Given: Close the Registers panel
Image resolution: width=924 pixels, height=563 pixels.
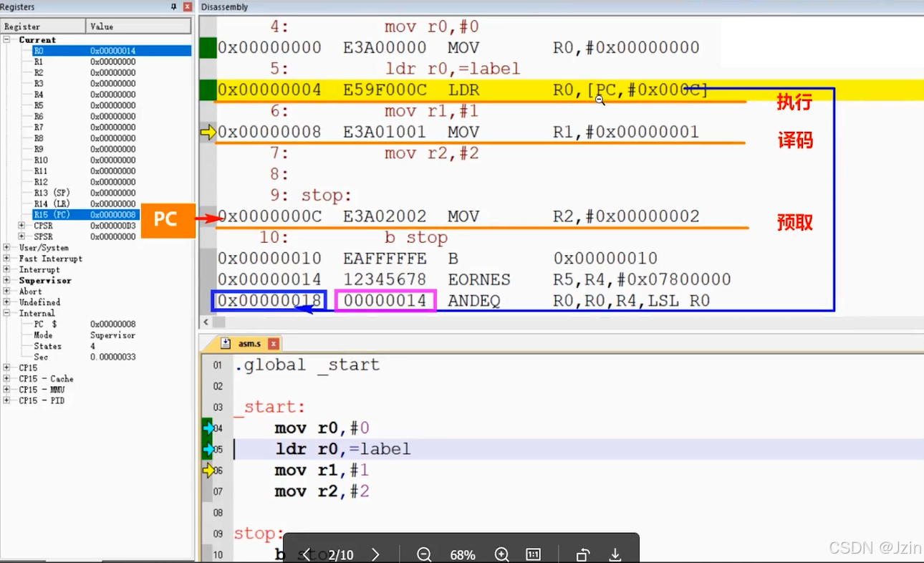Looking at the screenshot, I should (x=188, y=6).
